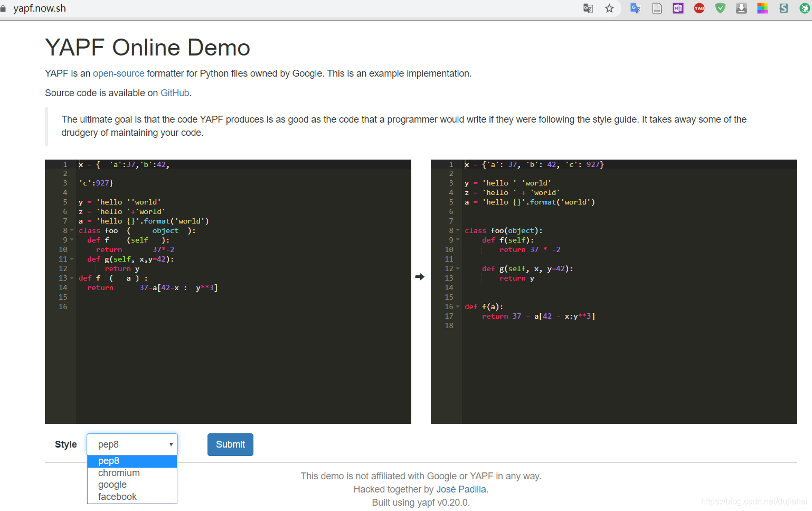
Task: Click input line "a = 'hello {}'.format('world')"
Action: [144, 221]
